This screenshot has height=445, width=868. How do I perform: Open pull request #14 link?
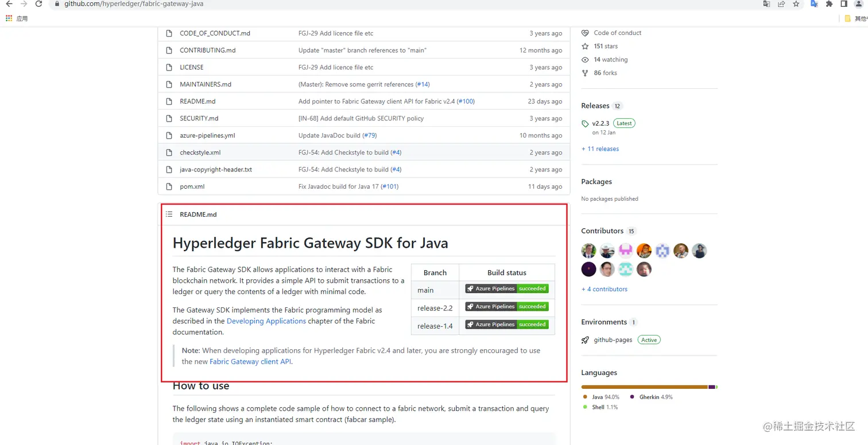[x=423, y=84]
